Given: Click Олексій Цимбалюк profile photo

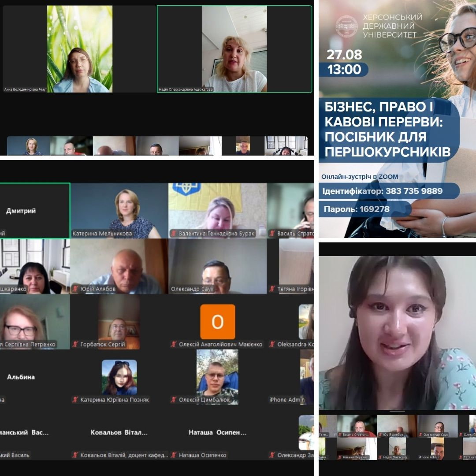Looking at the screenshot, I should (x=217, y=377).
